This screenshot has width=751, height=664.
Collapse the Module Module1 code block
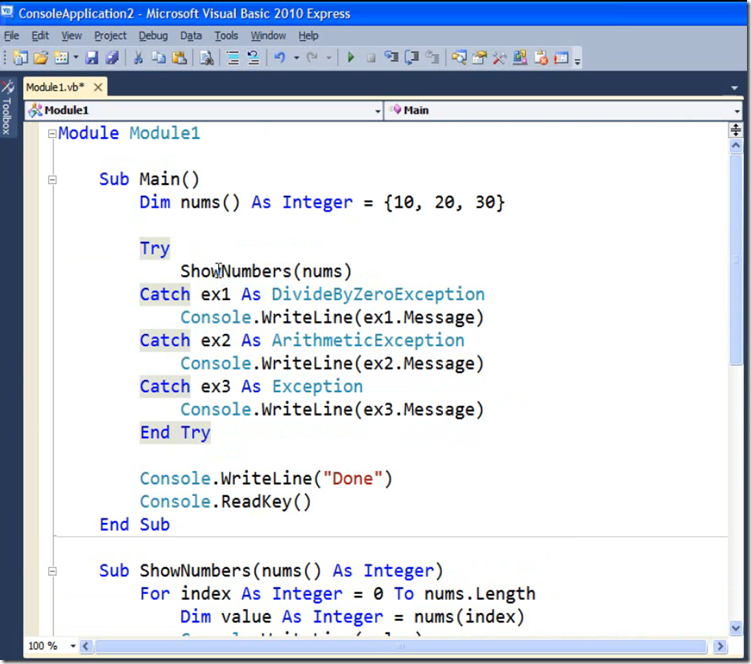(52, 134)
